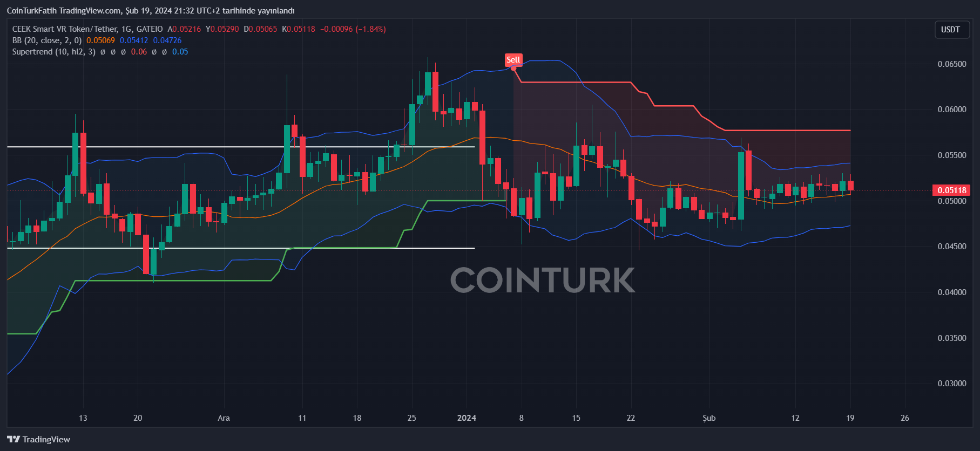
Task: Click the Ara month label on time axis
Action: 224,418
